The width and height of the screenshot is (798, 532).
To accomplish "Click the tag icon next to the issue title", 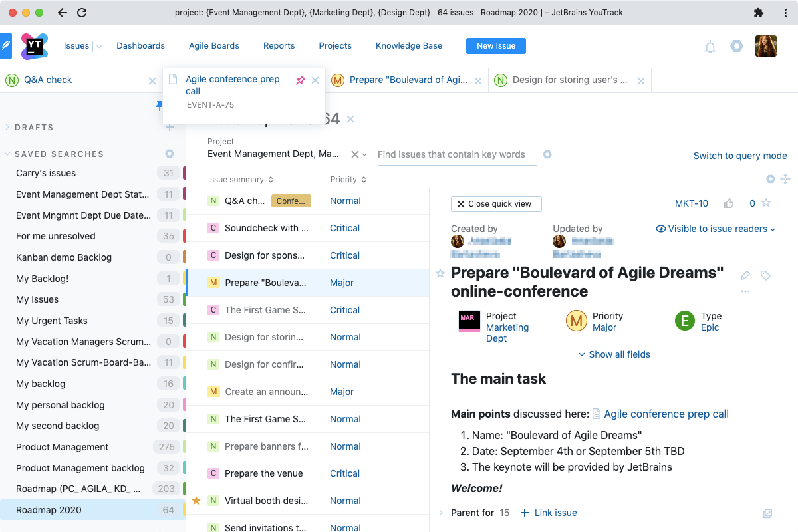I will point(764,275).
